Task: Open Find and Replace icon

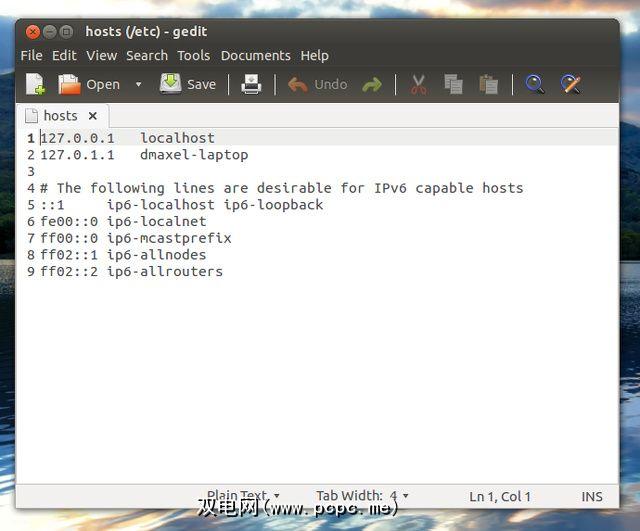Action: tap(571, 84)
